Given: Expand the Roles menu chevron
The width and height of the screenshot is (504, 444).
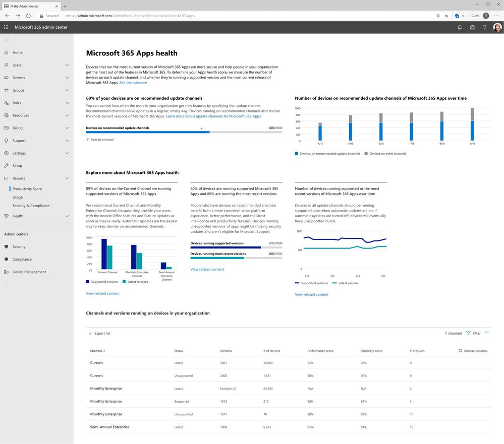Looking at the screenshot, I should click(67, 103).
